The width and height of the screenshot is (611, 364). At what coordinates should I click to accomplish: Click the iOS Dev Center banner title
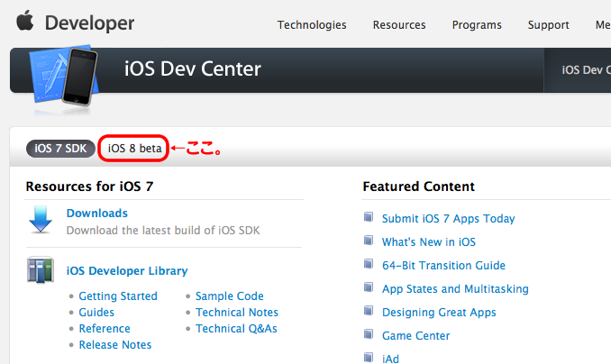click(x=193, y=69)
